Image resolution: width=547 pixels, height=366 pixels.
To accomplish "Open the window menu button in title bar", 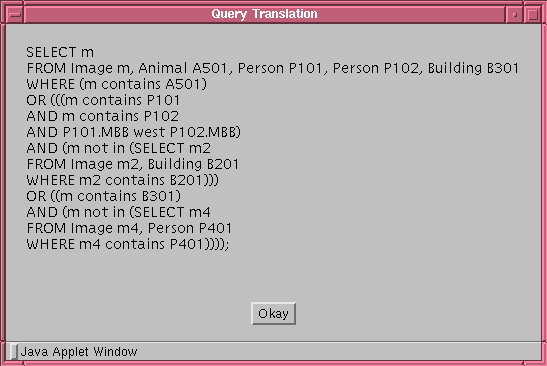I will point(15,14).
